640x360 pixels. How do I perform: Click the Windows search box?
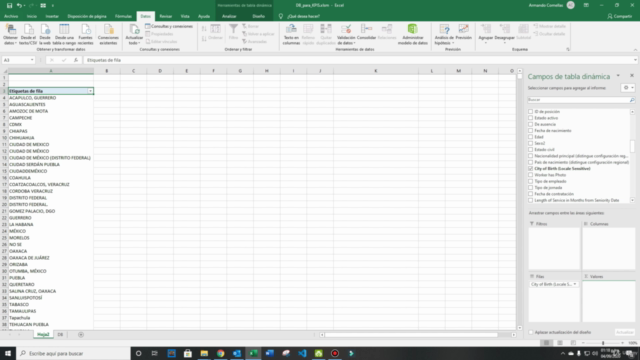73,353
